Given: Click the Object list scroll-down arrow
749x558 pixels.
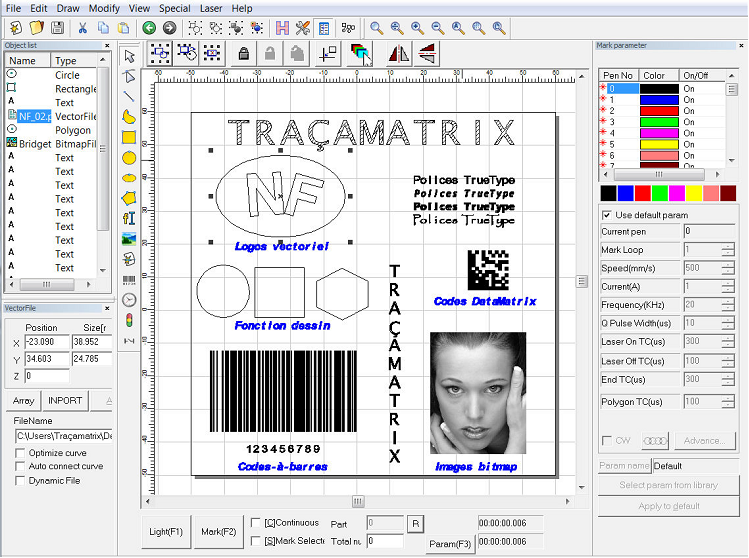Looking at the screenshot, I should tap(103, 270).
